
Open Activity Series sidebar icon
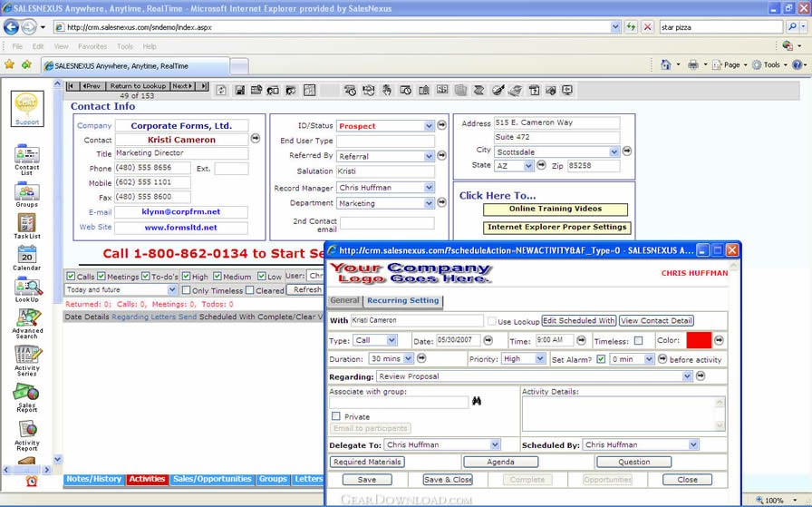click(x=27, y=361)
